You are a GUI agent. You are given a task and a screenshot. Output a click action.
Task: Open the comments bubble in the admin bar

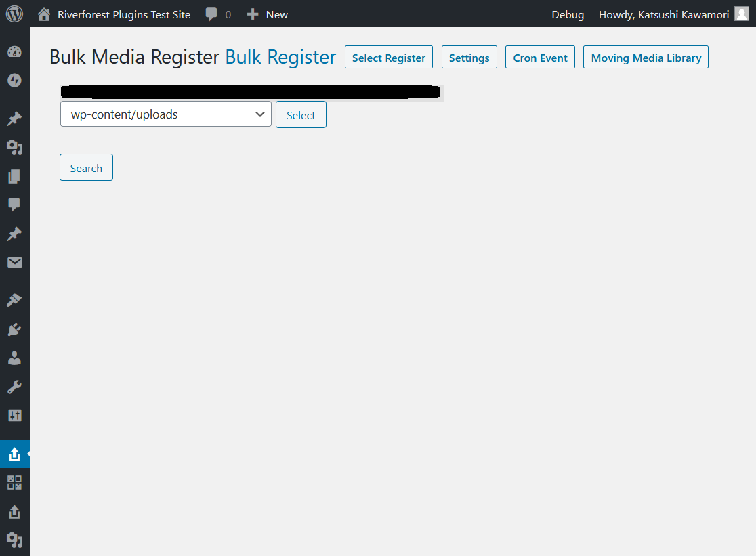coord(211,14)
